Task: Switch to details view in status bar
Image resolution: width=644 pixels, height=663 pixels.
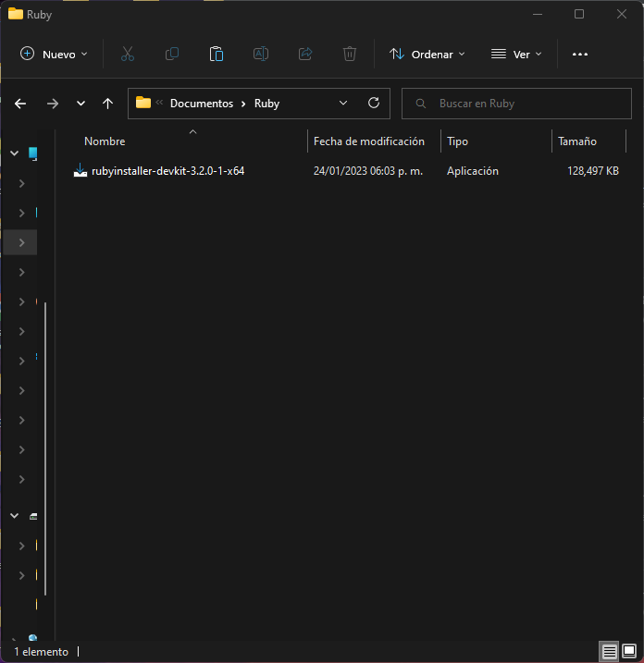Action: click(x=610, y=652)
